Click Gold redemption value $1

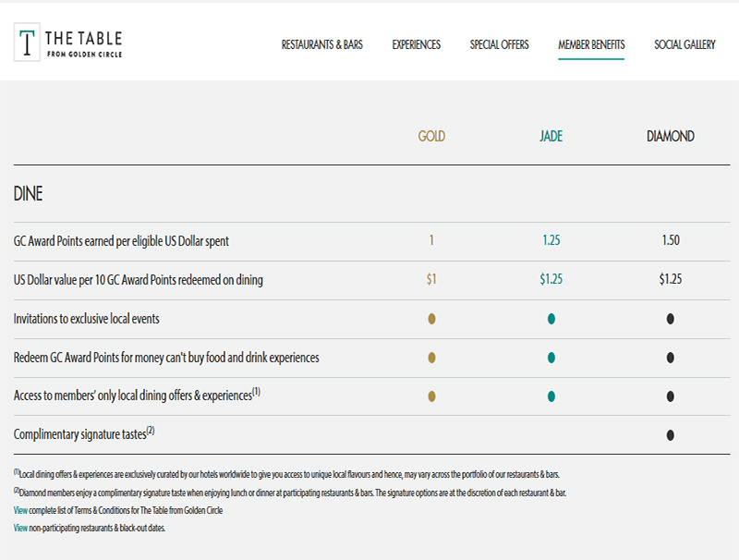point(431,279)
